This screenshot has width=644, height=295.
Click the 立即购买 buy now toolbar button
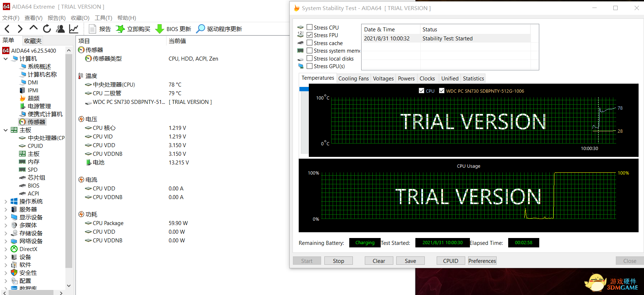(133, 29)
